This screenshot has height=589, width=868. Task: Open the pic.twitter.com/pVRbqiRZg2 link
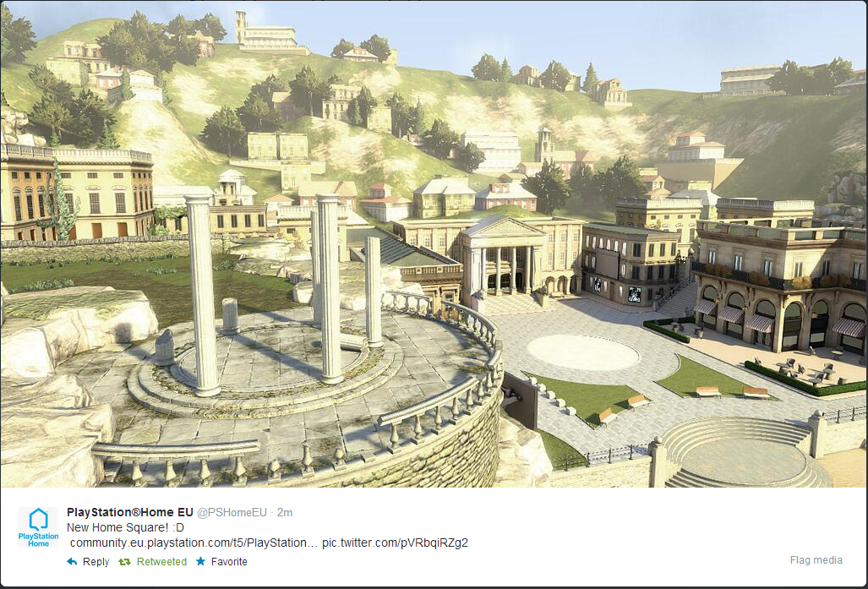pyautogui.click(x=396, y=543)
